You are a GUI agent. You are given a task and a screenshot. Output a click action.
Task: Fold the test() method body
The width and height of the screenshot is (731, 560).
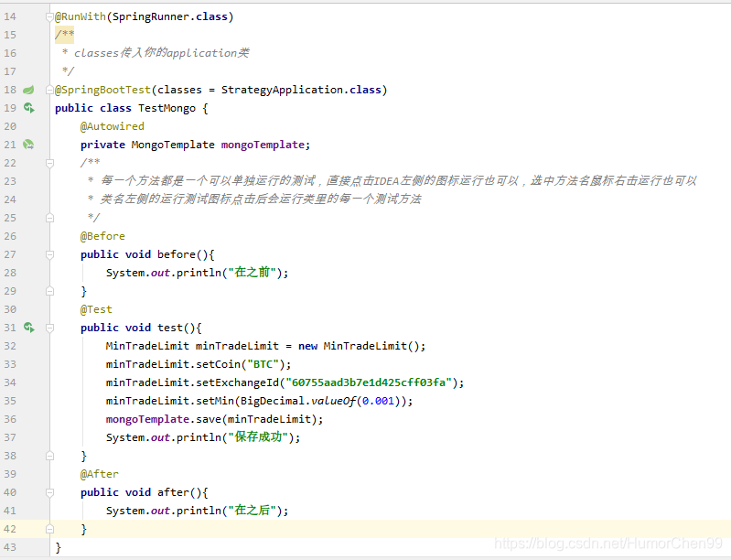click(49, 328)
